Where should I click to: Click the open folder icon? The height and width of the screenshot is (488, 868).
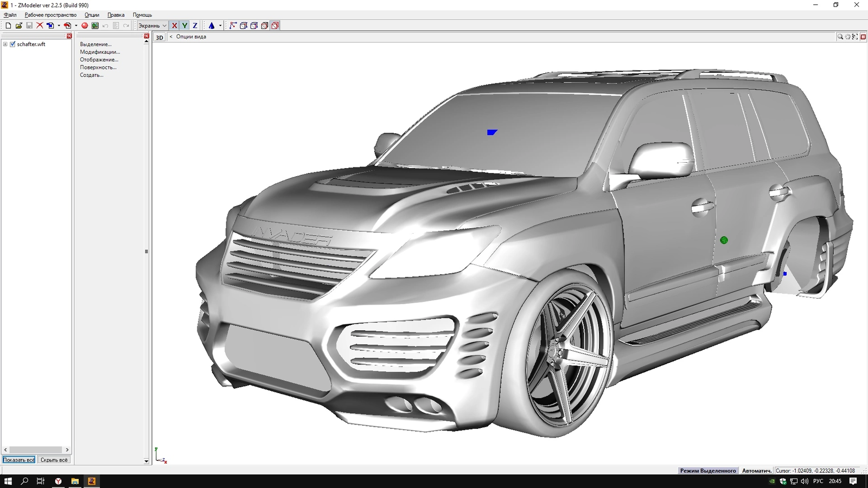pyautogui.click(x=18, y=25)
